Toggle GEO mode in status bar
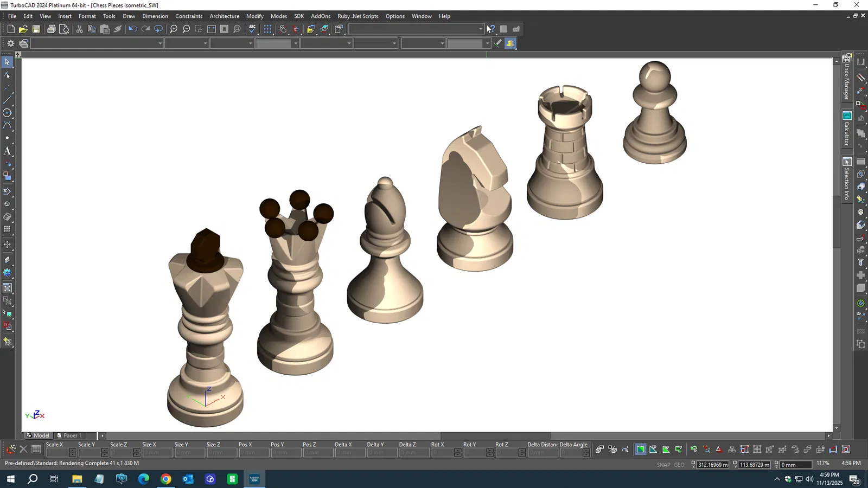Viewport: 868px width, 488px height. pos(679,465)
